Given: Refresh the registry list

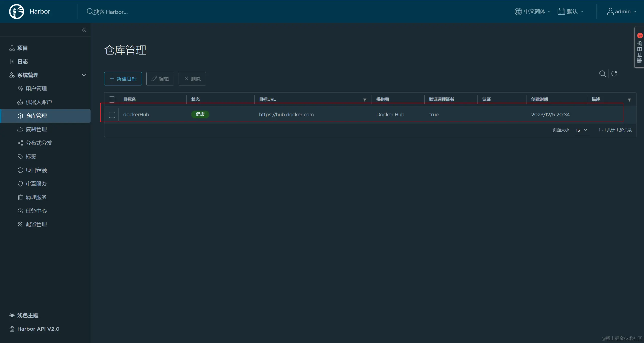Looking at the screenshot, I should (x=614, y=74).
